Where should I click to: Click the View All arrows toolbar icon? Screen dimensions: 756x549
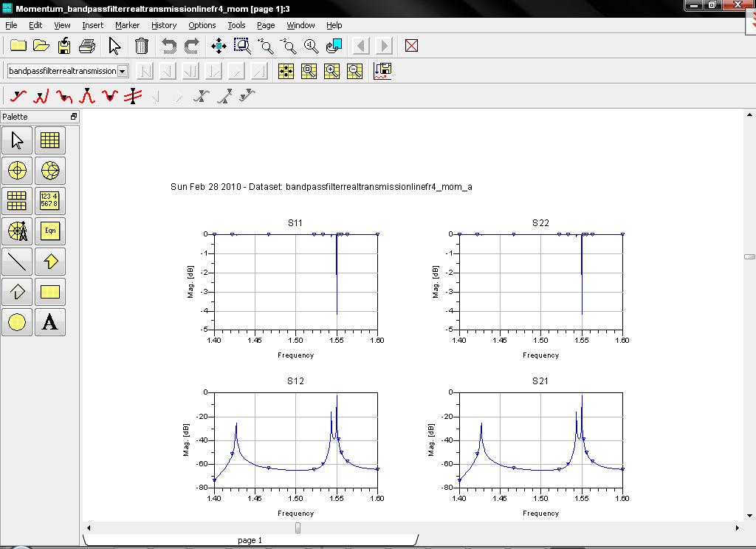(x=219, y=46)
